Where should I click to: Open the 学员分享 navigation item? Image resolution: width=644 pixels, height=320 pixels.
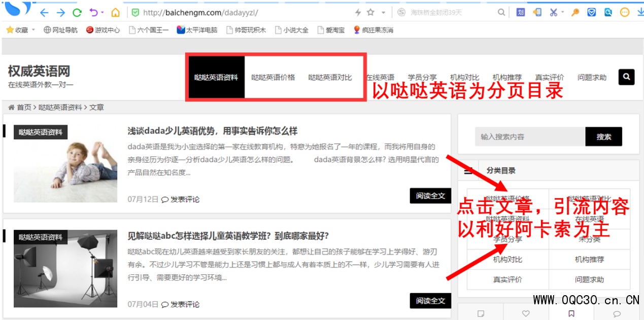coord(422,78)
